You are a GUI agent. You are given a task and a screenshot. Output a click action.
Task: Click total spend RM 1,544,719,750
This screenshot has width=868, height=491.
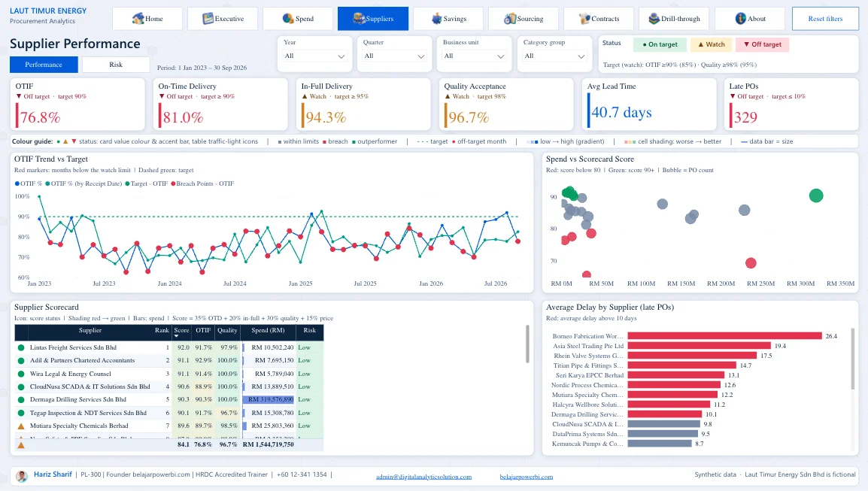(268, 444)
